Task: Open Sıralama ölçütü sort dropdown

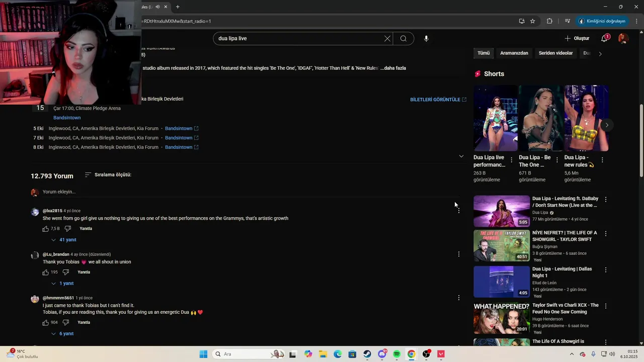Action: click(108, 175)
